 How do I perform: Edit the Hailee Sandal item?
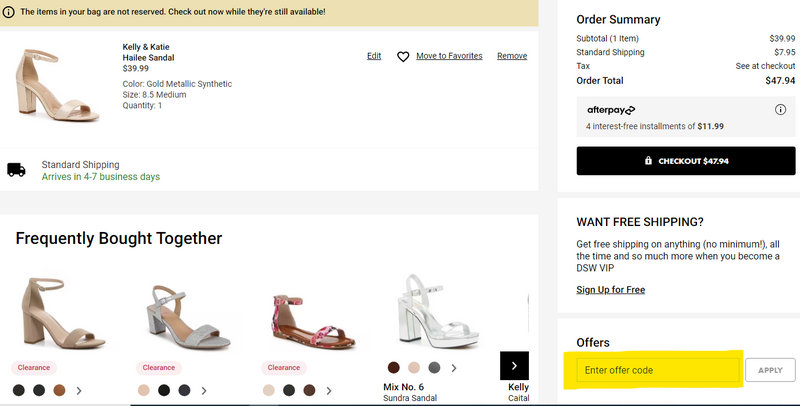[374, 56]
